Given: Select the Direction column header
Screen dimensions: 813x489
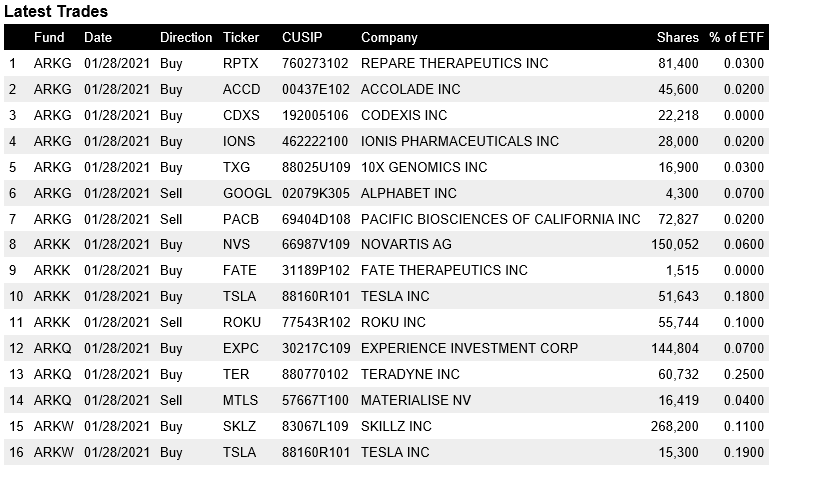Looking at the screenshot, I should pyautogui.click(x=186, y=37).
